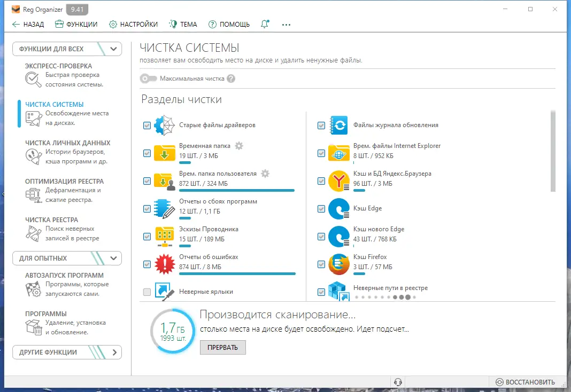Viewport: 571px width, 392px height.
Task: Collapse the ФУНКЦИИ ДЛЯ ВСЕХ section
Action: coord(112,49)
